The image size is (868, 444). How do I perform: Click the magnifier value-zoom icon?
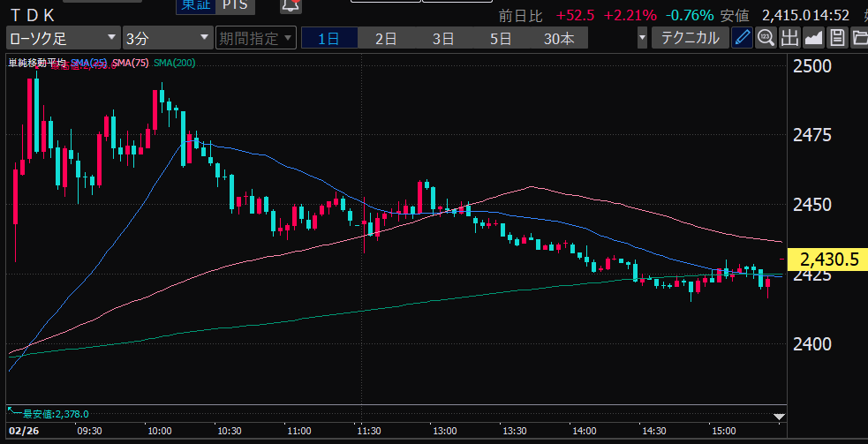(766, 38)
